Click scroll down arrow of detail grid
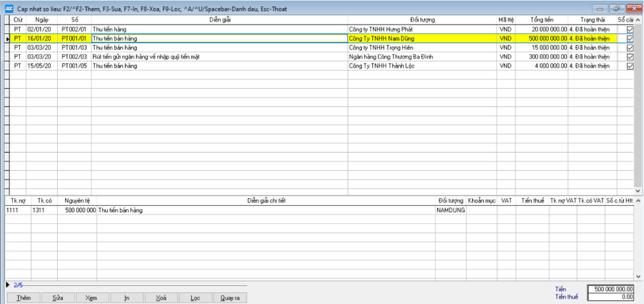The width and height of the screenshot is (644, 304). pos(638,276)
